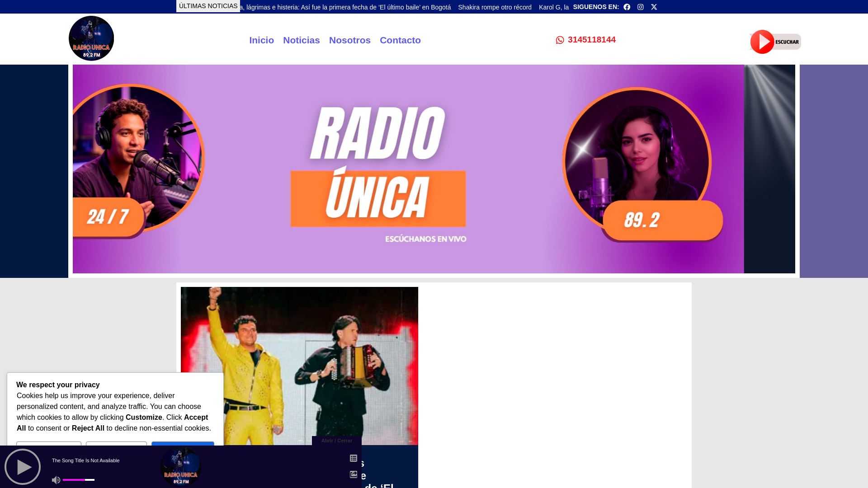This screenshot has height=488, width=868.
Task: Toggle the Abrir / Cerrar player tab
Action: (x=337, y=441)
